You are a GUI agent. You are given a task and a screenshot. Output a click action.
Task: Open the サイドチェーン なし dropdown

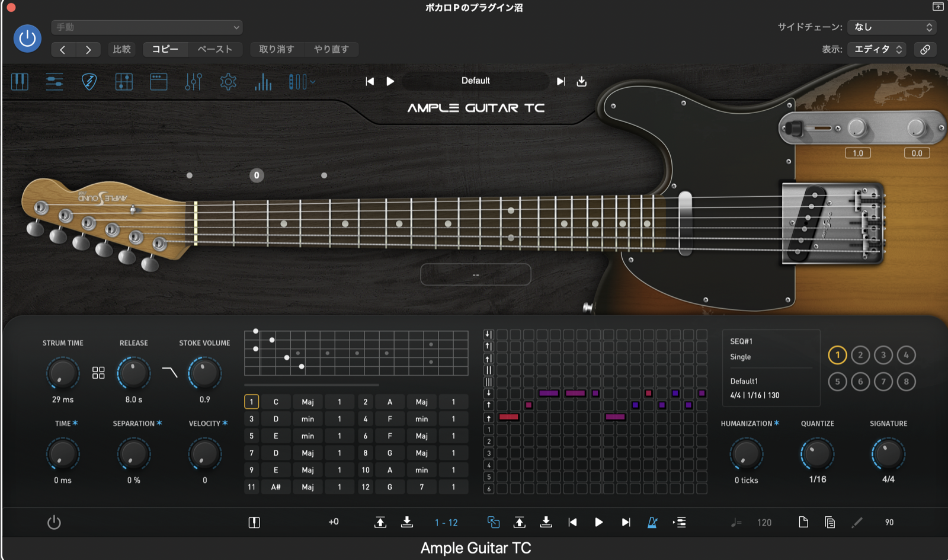(892, 27)
